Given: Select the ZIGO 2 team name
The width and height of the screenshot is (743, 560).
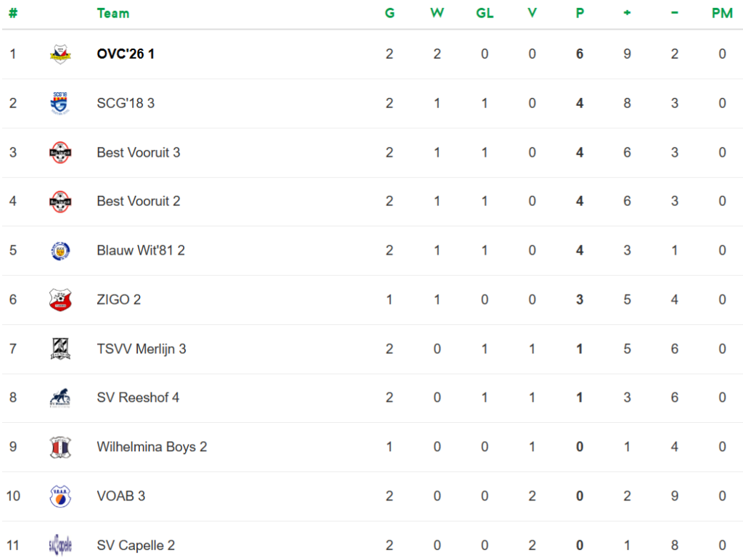Looking at the screenshot, I should pos(118,300).
